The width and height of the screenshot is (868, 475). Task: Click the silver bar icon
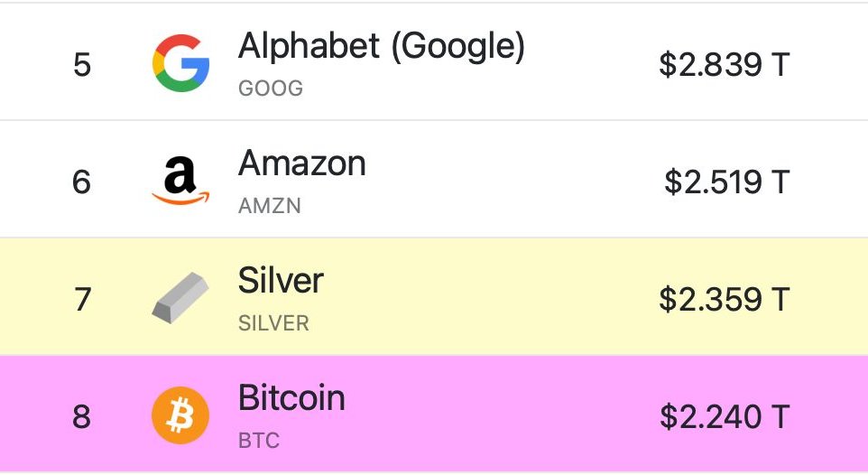(x=181, y=298)
